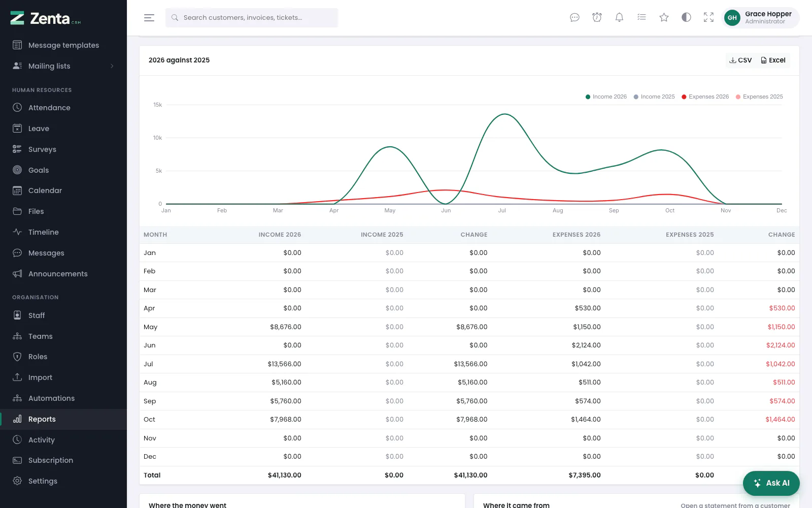Screen dimensions: 812x508
Task: Open Surveys in sidebar
Action: pyautogui.click(x=63, y=149)
